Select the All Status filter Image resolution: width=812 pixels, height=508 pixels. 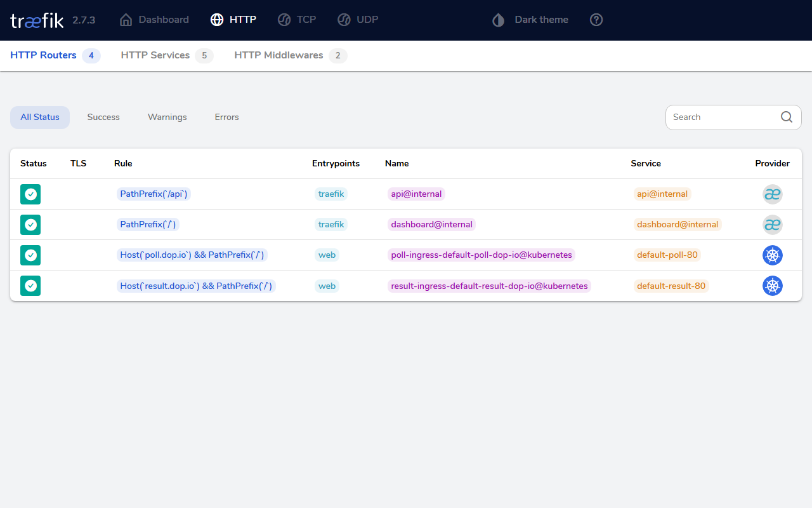coord(40,117)
